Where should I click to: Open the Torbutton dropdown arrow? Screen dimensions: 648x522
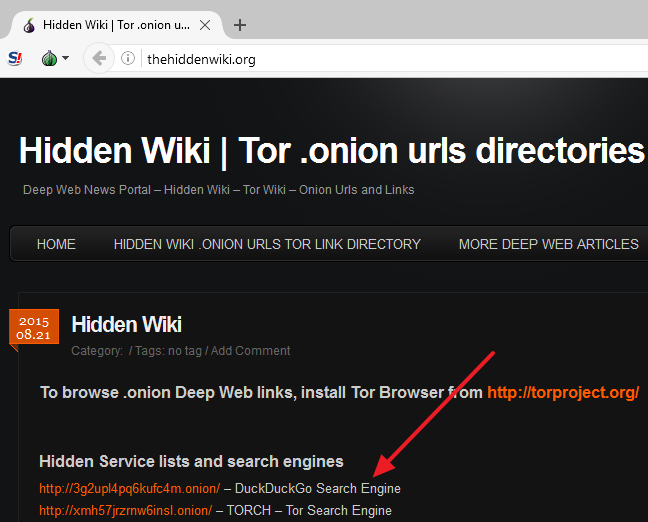click(66, 58)
